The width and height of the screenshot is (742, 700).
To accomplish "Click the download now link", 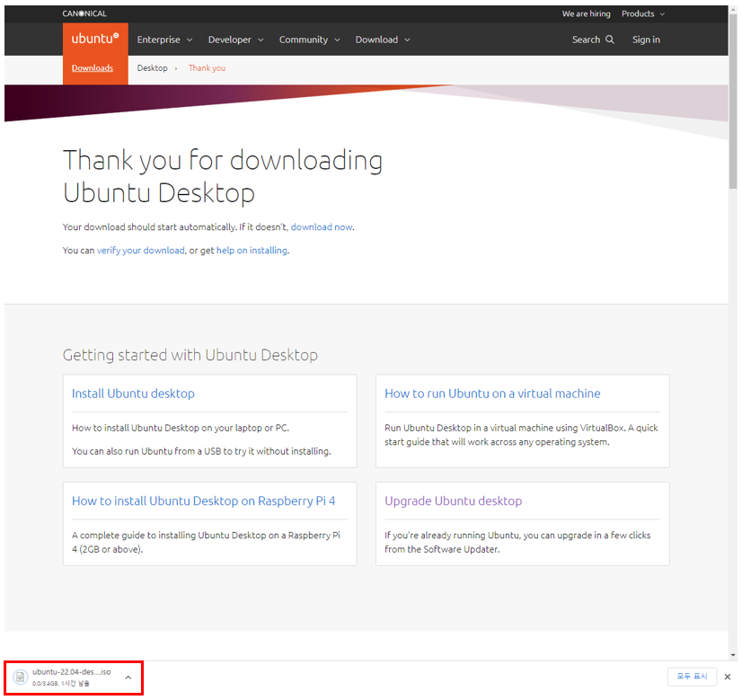I will click(x=322, y=227).
